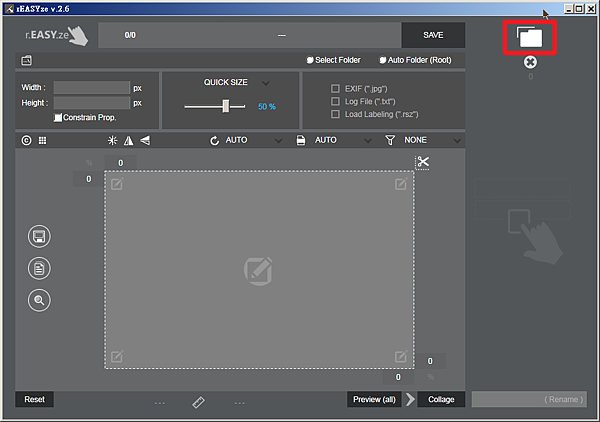Enable the Constrain Prop. checkbox
The image size is (600, 422).
[x=58, y=117]
